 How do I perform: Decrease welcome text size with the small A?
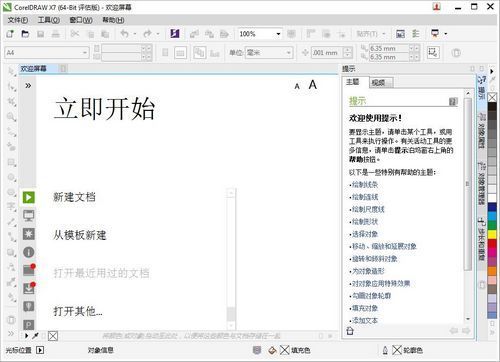click(297, 86)
